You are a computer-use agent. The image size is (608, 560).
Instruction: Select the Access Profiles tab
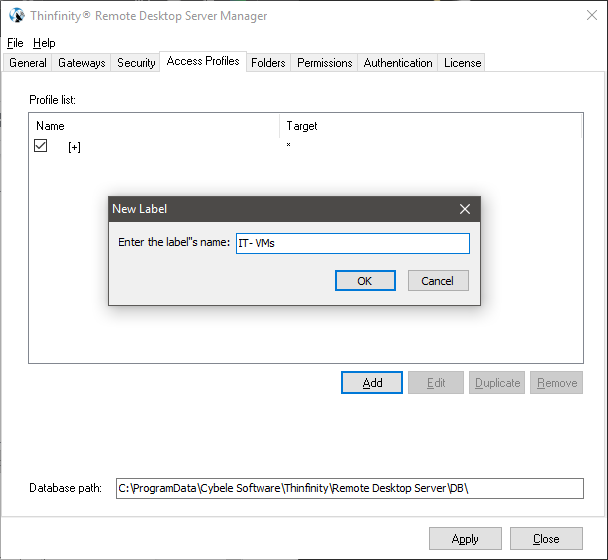point(203,61)
